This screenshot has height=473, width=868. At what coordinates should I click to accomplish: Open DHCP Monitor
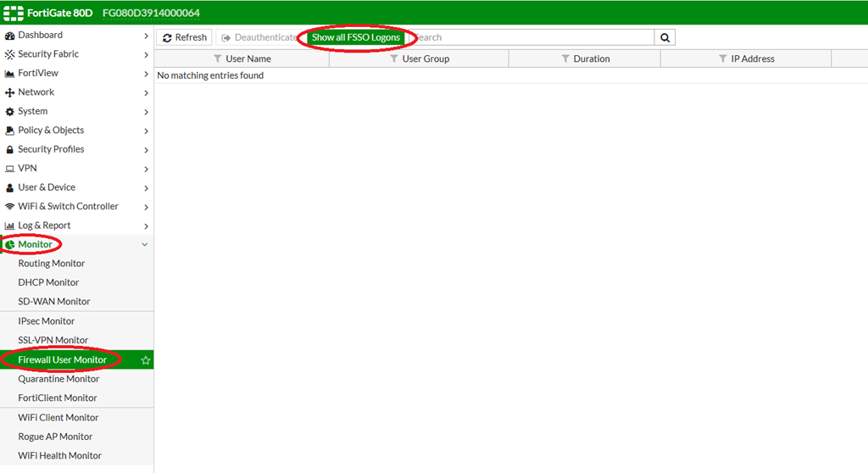pos(48,282)
